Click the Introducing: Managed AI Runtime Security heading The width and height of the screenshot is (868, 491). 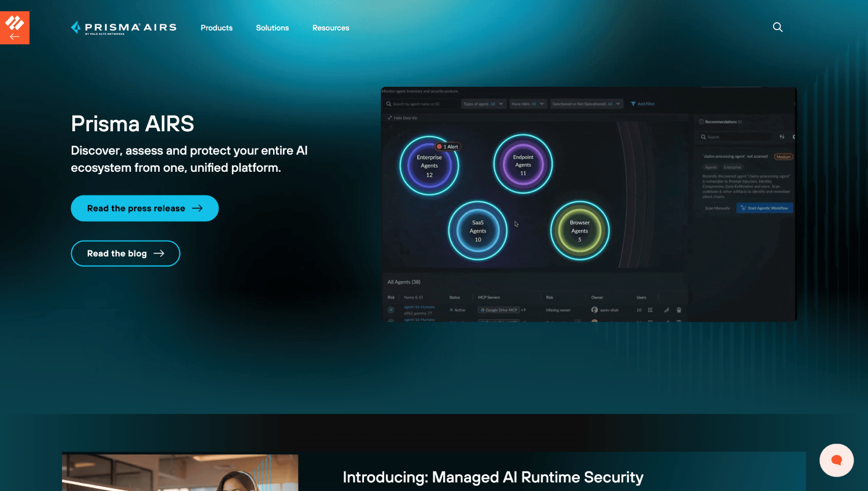click(x=493, y=477)
